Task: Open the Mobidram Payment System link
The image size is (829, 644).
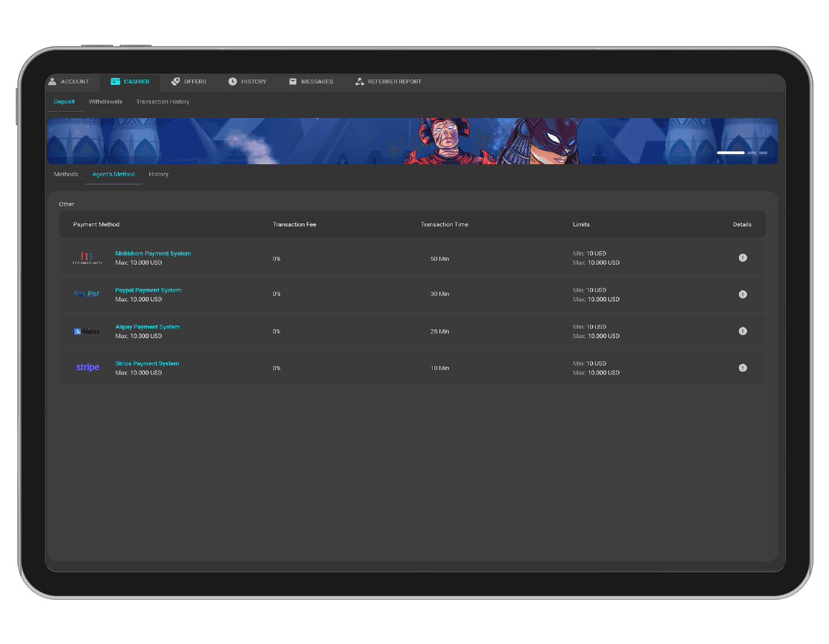Action: click(153, 254)
